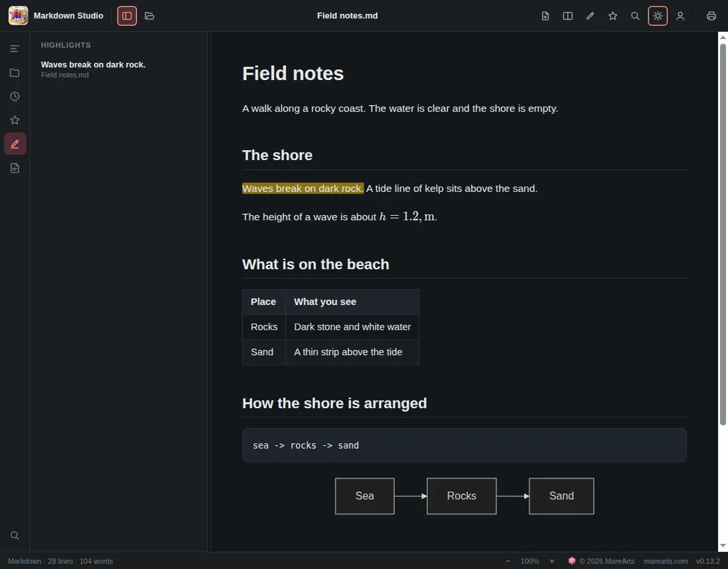
Task: Click the search icon at sidebar bottom
Action: point(15,535)
